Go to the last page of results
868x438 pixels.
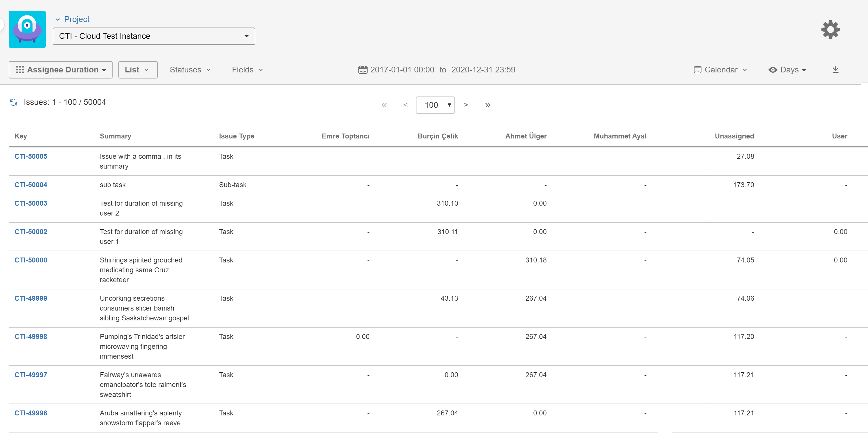pyautogui.click(x=488, y=105)
